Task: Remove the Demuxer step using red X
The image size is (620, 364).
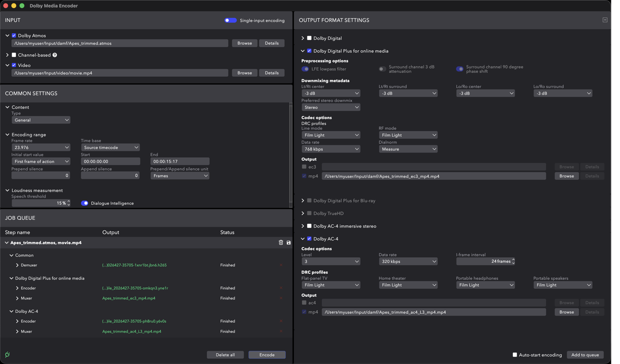Action: [281, 265]
